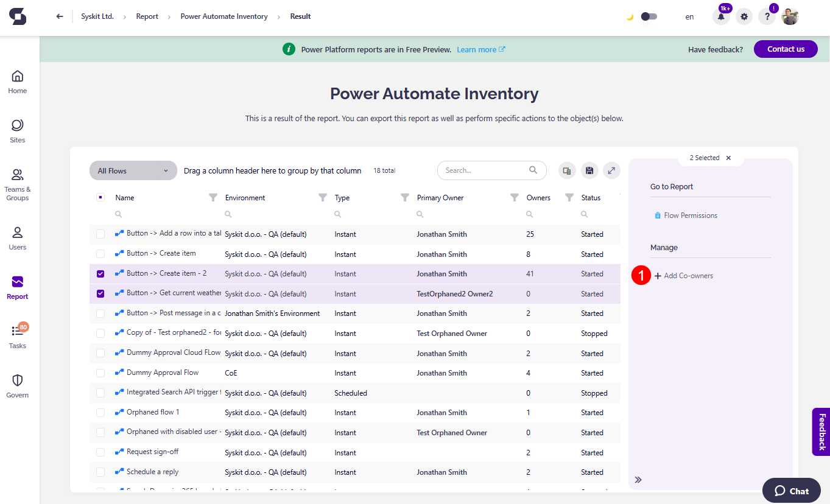Check the Dummy Approval Flow row checkbox
Image resolution: width=830 pixels, height=504 pixels.
pyautogui.click(x=100, y=373)
